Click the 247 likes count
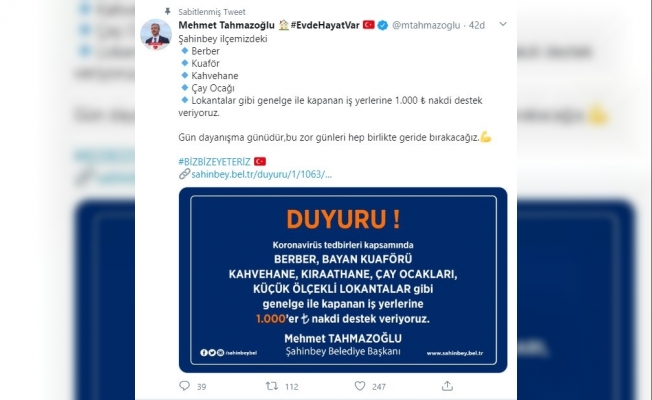Screen dimensions: 652x400 (x=379, y=387)
